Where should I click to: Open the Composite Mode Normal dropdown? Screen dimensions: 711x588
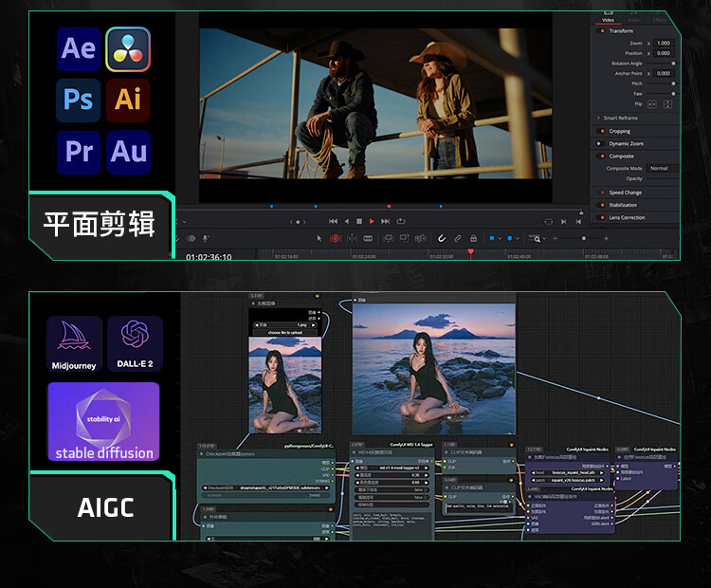(661, 169)
